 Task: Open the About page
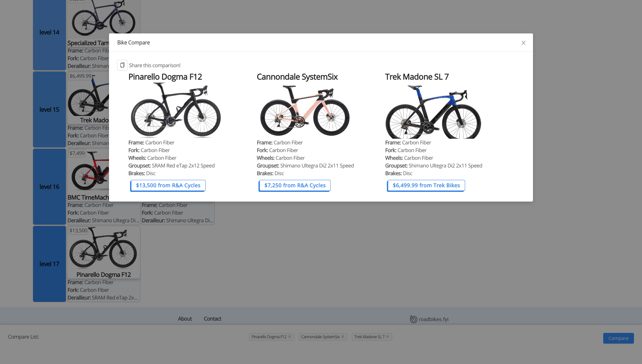point(185,319)
